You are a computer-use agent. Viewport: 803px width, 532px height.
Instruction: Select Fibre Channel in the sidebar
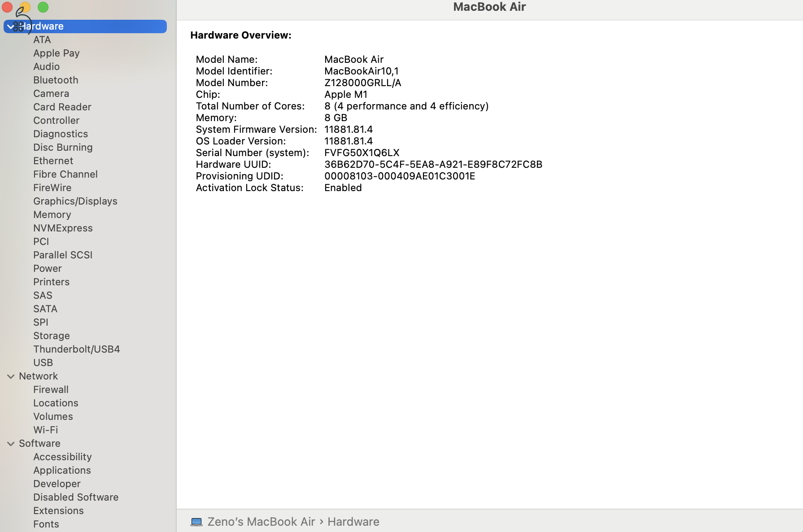coord(65,174)
